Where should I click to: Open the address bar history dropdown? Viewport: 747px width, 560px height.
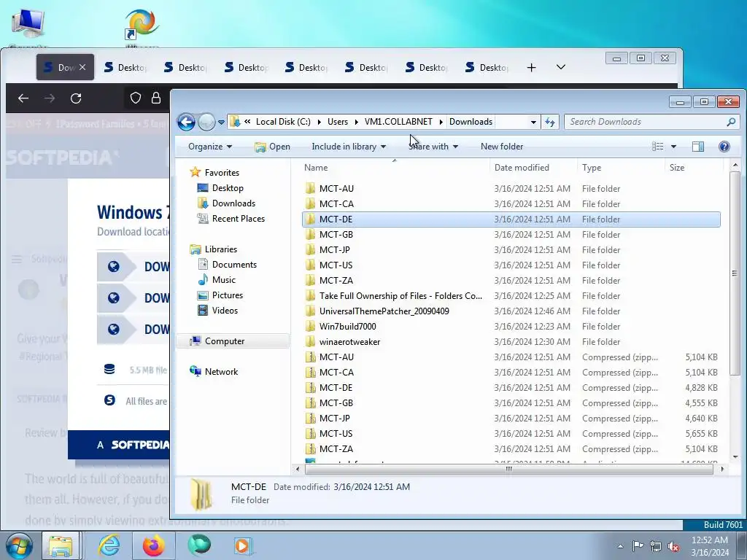[x=533, y=122]
